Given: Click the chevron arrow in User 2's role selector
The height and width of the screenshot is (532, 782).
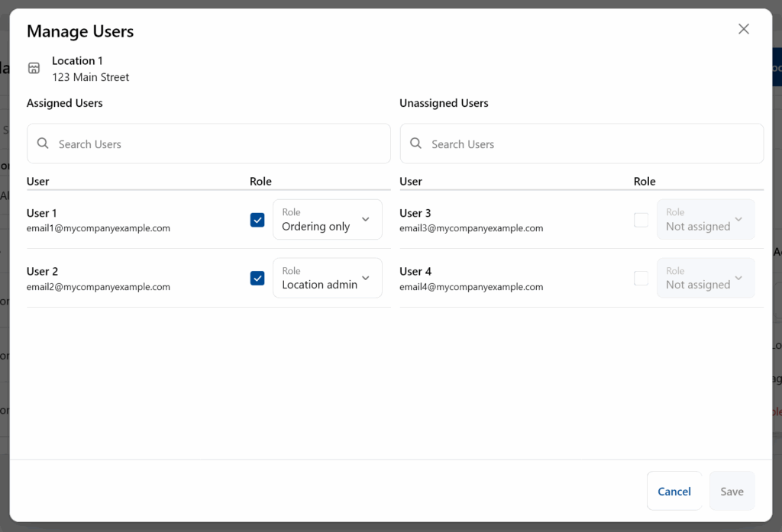Looking at the screenshot, I should pos(365,278).
